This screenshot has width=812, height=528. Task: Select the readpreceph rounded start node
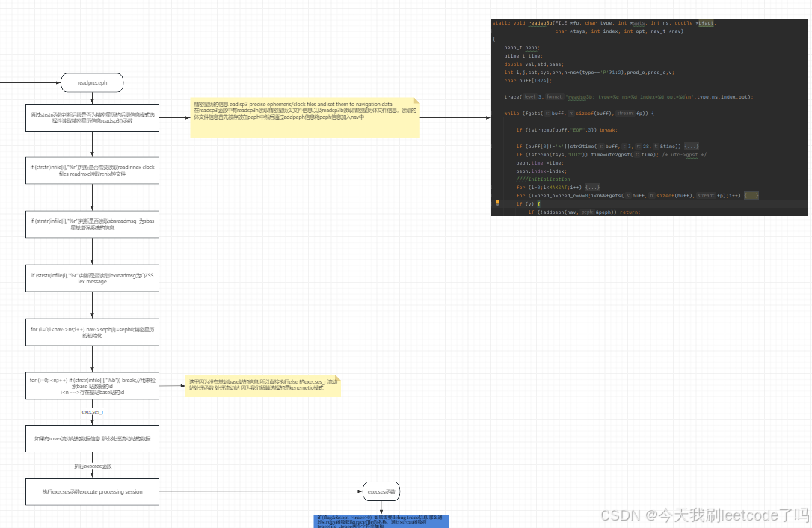coord(92,82)
